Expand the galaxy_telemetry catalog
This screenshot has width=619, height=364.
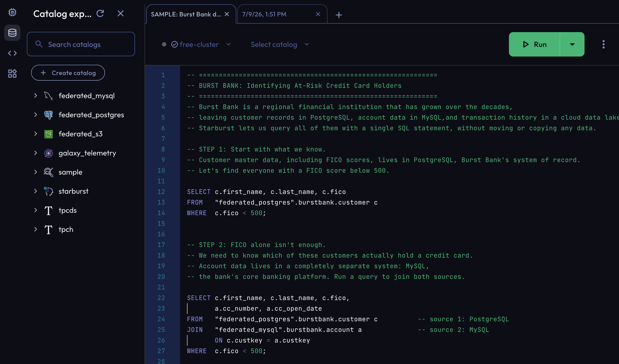[x=36, y=153]
